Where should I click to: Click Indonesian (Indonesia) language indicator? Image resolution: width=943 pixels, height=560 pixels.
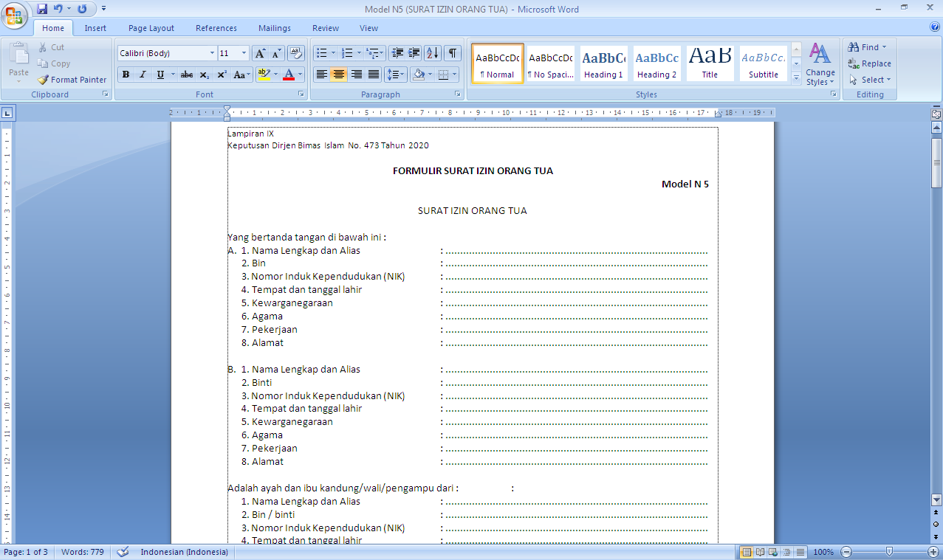click(185, 552)
